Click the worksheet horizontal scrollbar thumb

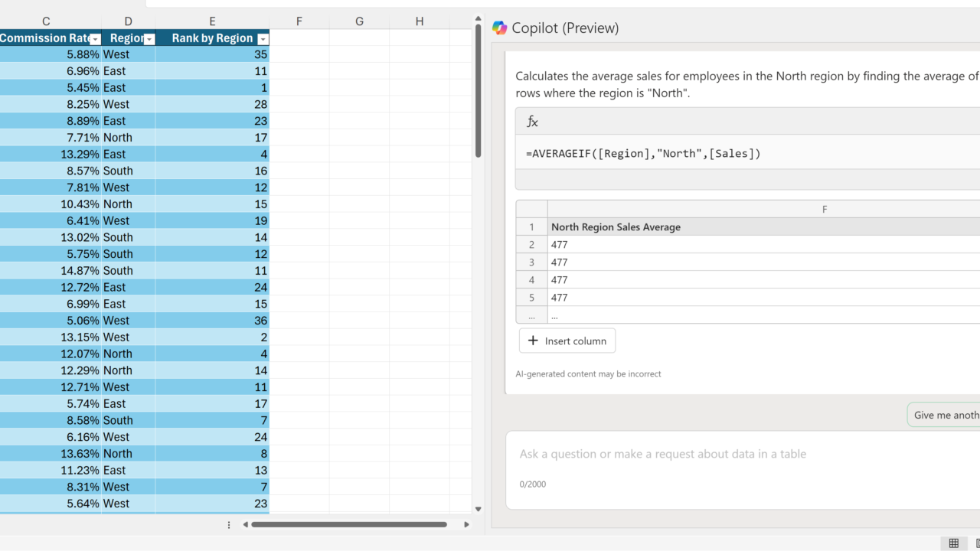tap(349, 525)
